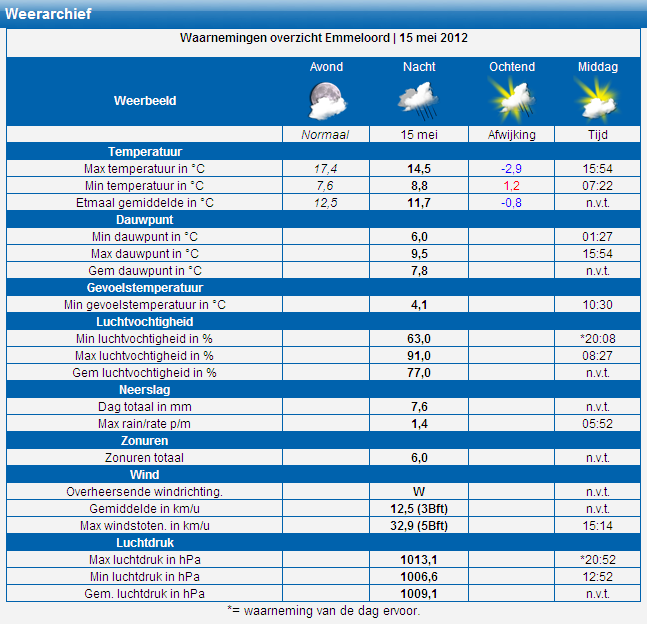This screenshot has height=624, width=647.
Task: Click the deviation value -0,8
Action: click(511, 203)
